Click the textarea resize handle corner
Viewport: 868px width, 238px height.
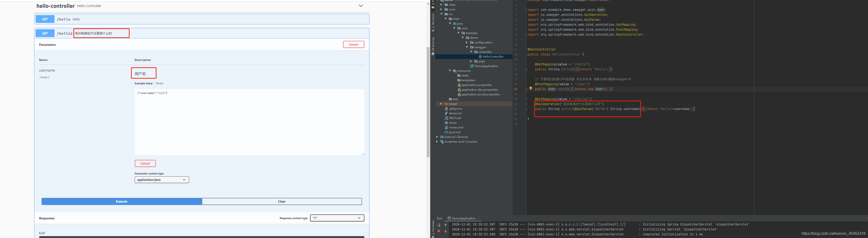[x=363, y=154]
